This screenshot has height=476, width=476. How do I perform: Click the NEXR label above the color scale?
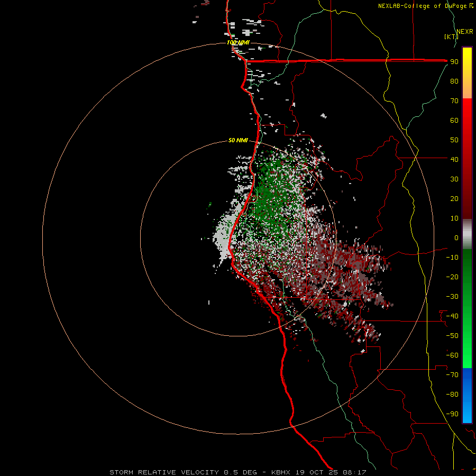click(x=465, y=32)
